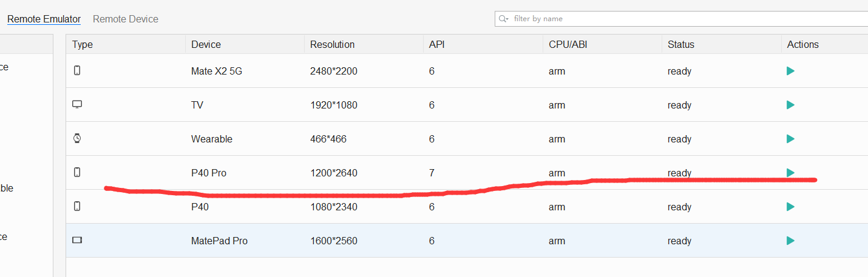Sort by CPU/ABI column header
The height and width of the screenshot is (277, 868).
[568, 44]
